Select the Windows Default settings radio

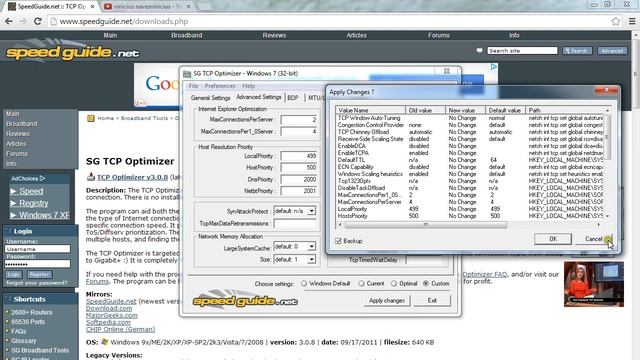click(x=304, y=283)
